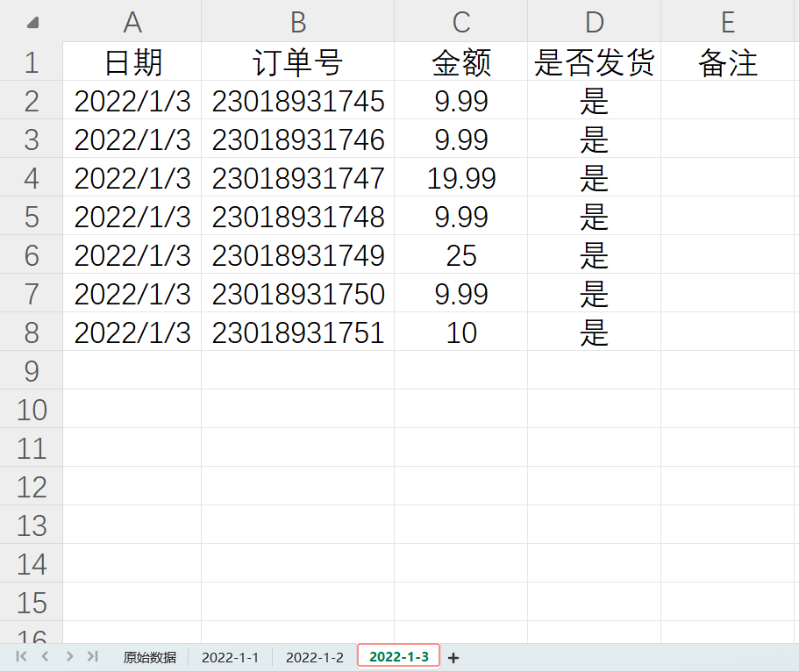Click the 是 cell in row 8
This screenshot has height=672, width=799.
594,332
